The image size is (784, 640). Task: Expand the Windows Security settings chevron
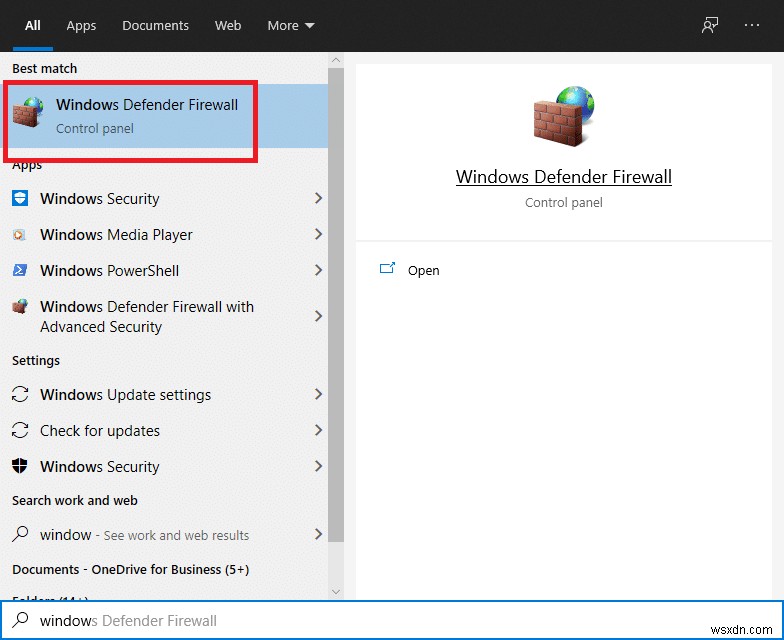318,466
